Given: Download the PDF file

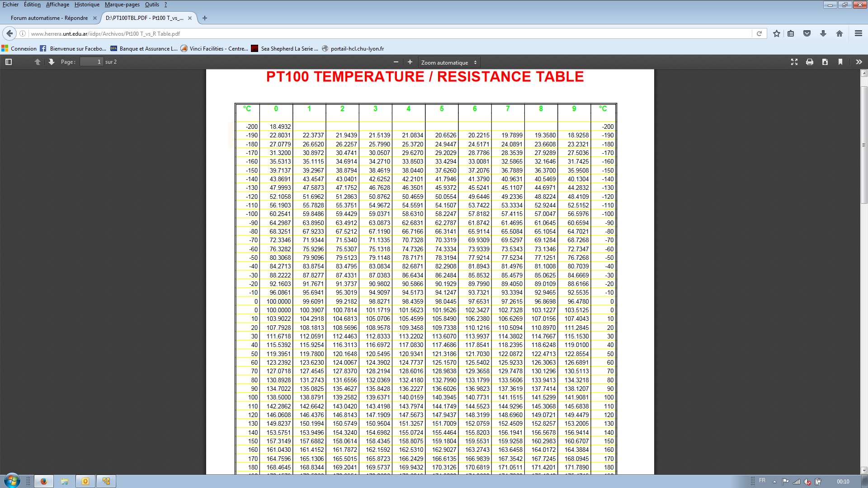Looking at the screenshot, I should pos(825,62).
